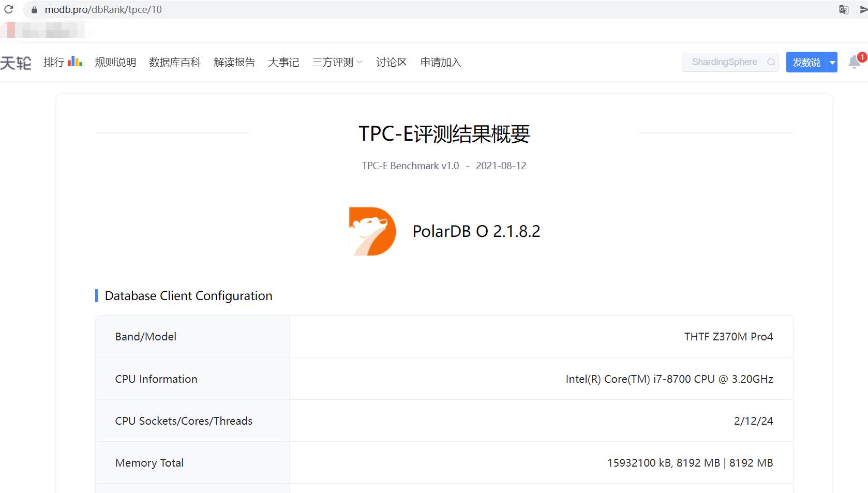Click the PolarDB O 2.1.8.2 title
Image resolution: width=868 pixels, height=493 pixels.
point(476,231)
